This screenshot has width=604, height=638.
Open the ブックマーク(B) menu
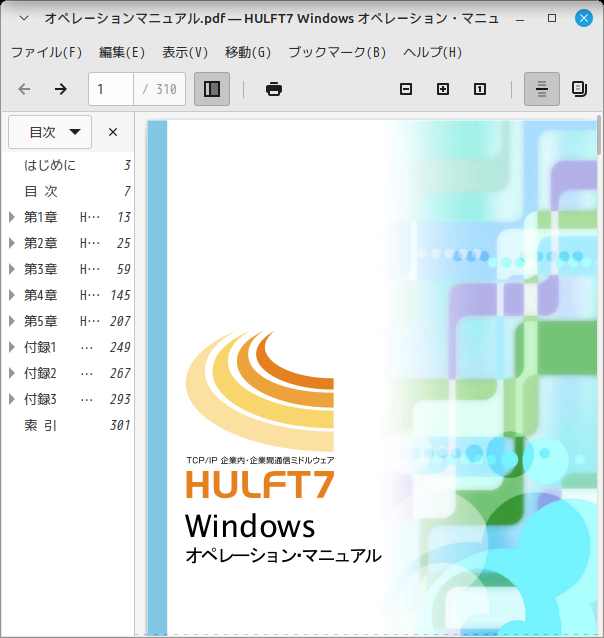337,52
